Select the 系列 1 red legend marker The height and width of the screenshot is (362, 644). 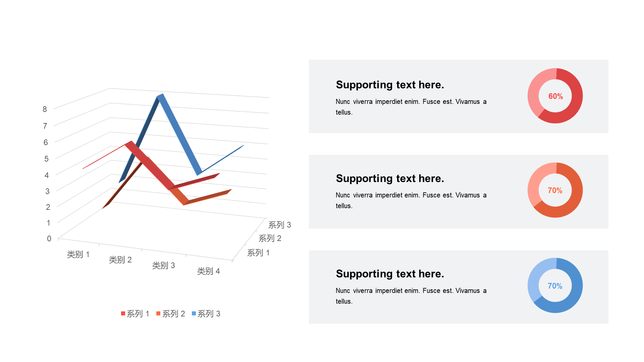(x=123, y=313)
